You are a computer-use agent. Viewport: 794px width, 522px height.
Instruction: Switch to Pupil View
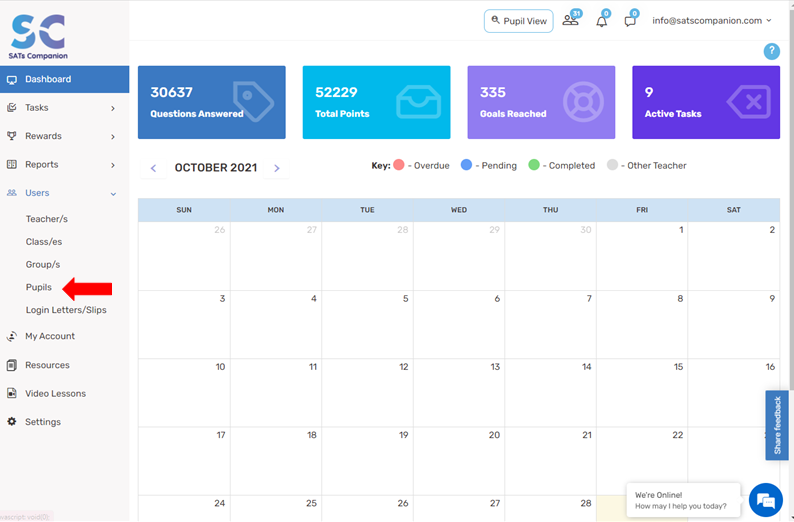tap(519, 21)
